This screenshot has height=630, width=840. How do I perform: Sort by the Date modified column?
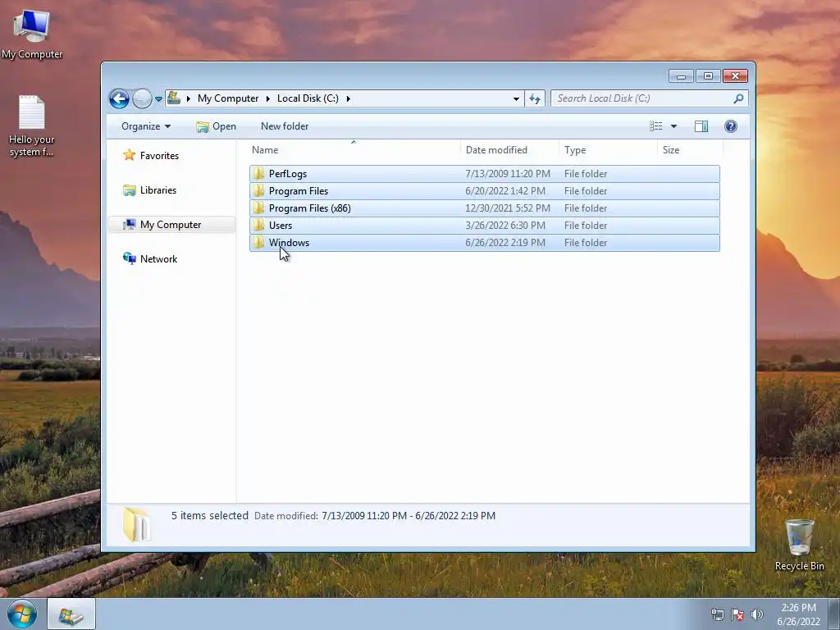[509, 150]
